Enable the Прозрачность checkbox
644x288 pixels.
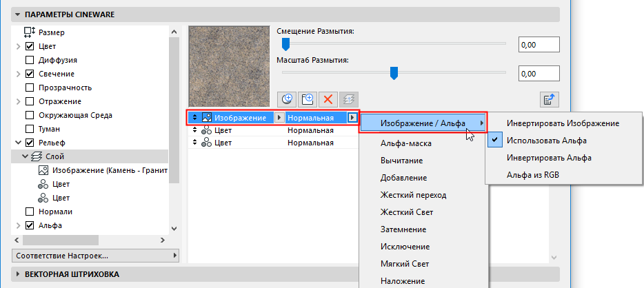pos(30,88)
